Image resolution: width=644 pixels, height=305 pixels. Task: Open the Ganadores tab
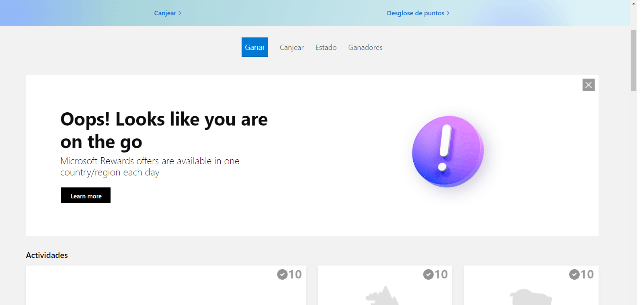[x=365, y=47]
